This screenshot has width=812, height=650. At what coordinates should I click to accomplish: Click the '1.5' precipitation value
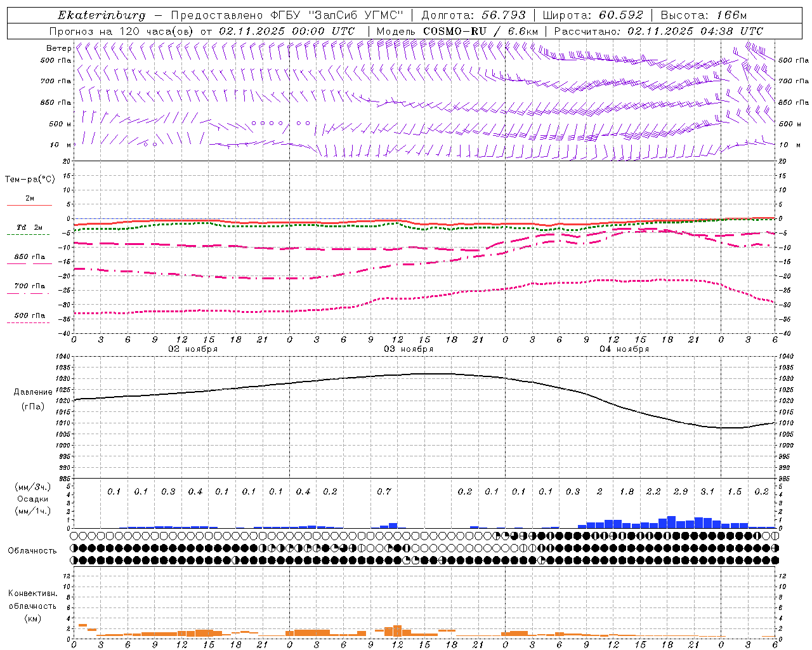pyautogui.click(x=735, y=492)
